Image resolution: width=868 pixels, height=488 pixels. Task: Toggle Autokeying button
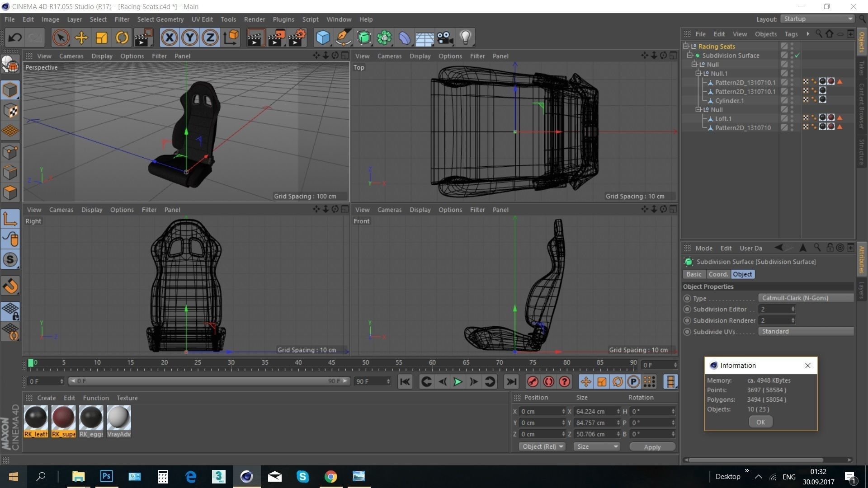coord(549,382)
